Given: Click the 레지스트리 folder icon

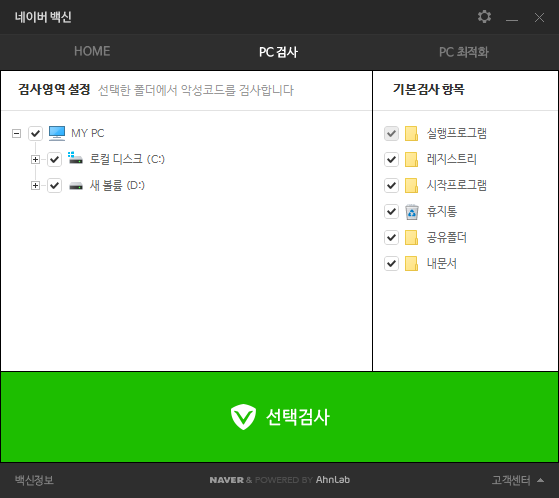Looking at the screenshot, I should [411, 159].
